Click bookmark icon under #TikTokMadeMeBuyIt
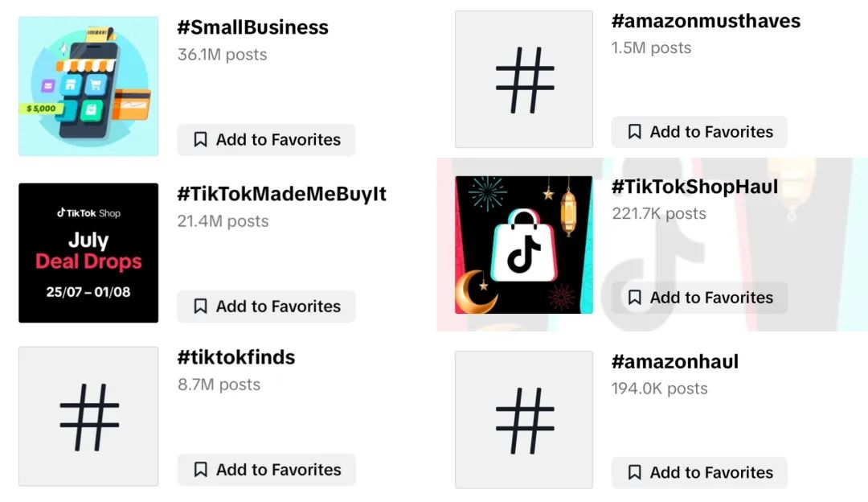 pos(201,307)
